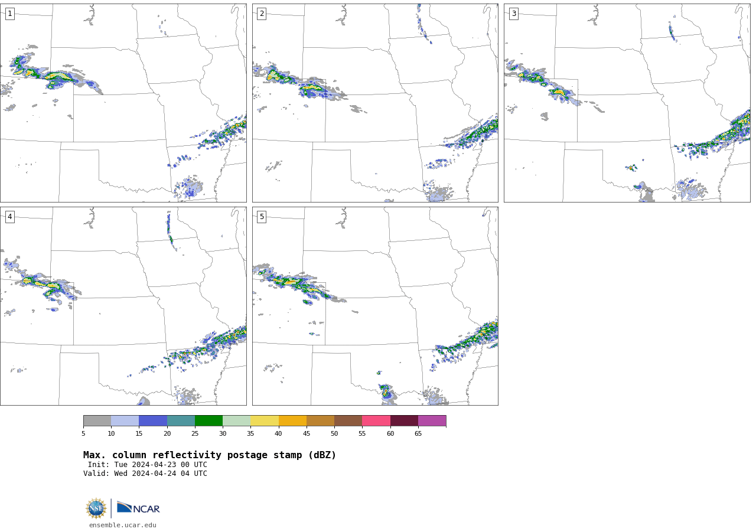Click the tan 45-50 dBZ swatch
The image size is (756, 532).
tap(320, 420)
